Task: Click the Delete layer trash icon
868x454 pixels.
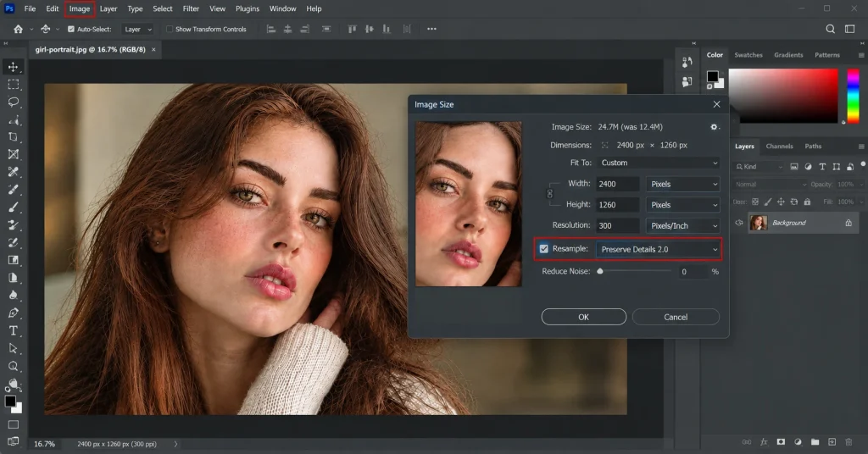Action: (x=849, y=442)
